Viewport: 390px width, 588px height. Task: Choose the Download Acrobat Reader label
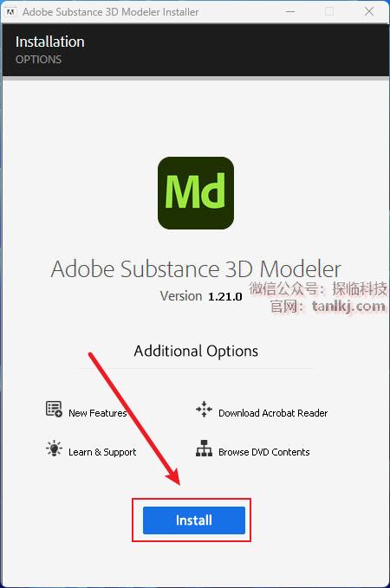click(273, 413)
